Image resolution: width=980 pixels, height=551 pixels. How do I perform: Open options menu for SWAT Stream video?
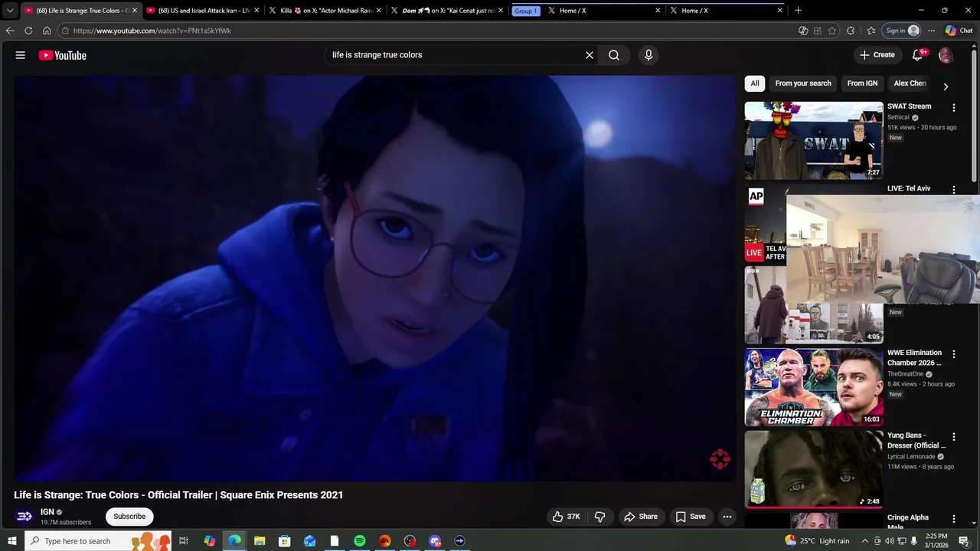click(x=954, y=108)
